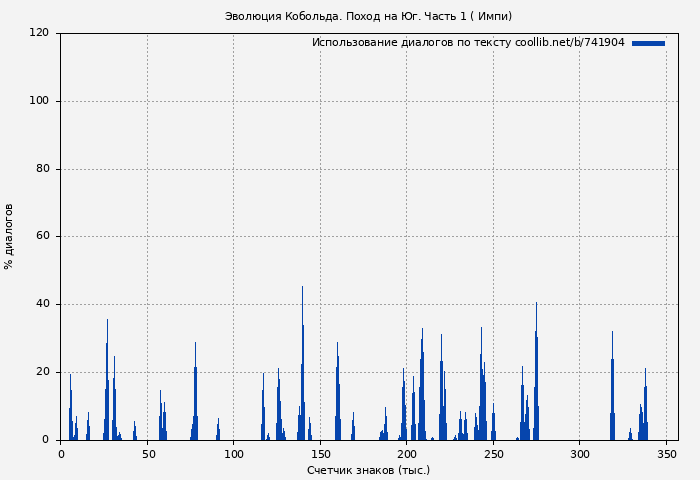700x480 pixels.
Task: Click the 20 tick label on the y-axis
Action: 42,372
